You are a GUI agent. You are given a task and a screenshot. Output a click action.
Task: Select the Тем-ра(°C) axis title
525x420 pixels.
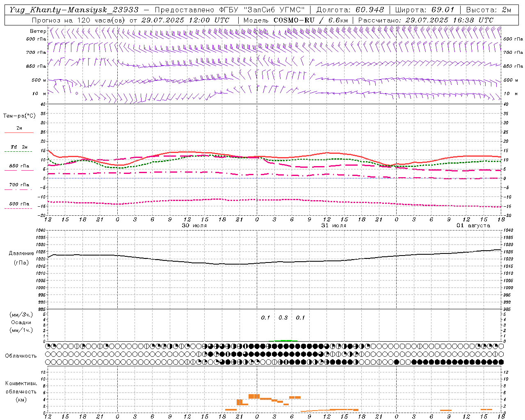pos(19,116)
